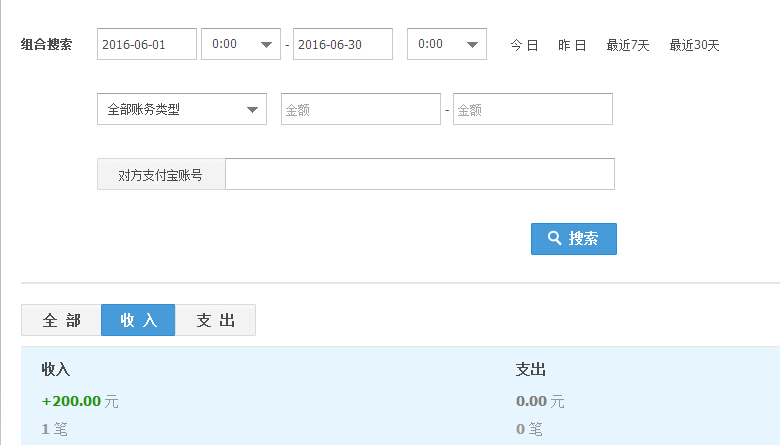Select the 今日 quick date link
The width and height of the screenshot is (780, 445).
[524, 45]
